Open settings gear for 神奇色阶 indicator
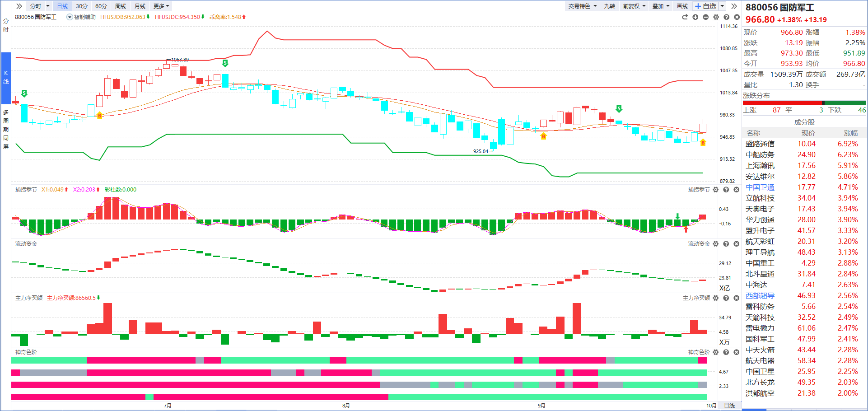The width and height of the screenshot is (868, 411). click(x=715, y=352)
